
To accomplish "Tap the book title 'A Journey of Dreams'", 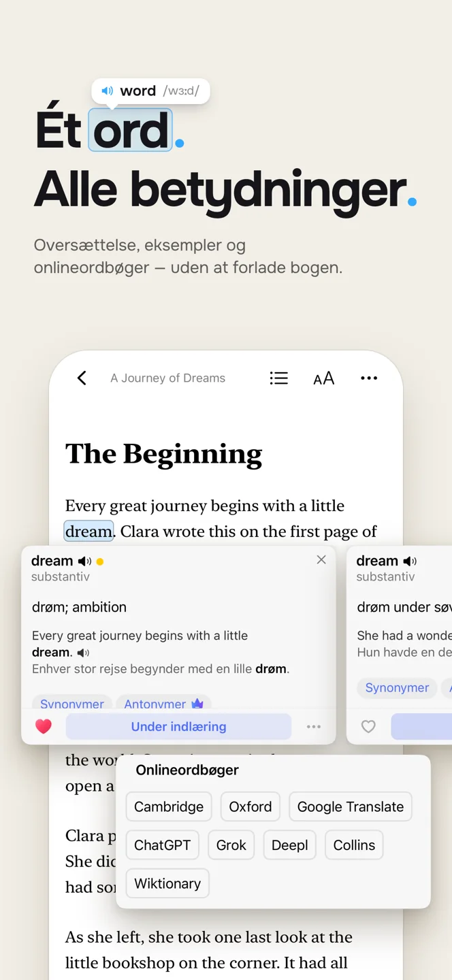I will point(168,378).
